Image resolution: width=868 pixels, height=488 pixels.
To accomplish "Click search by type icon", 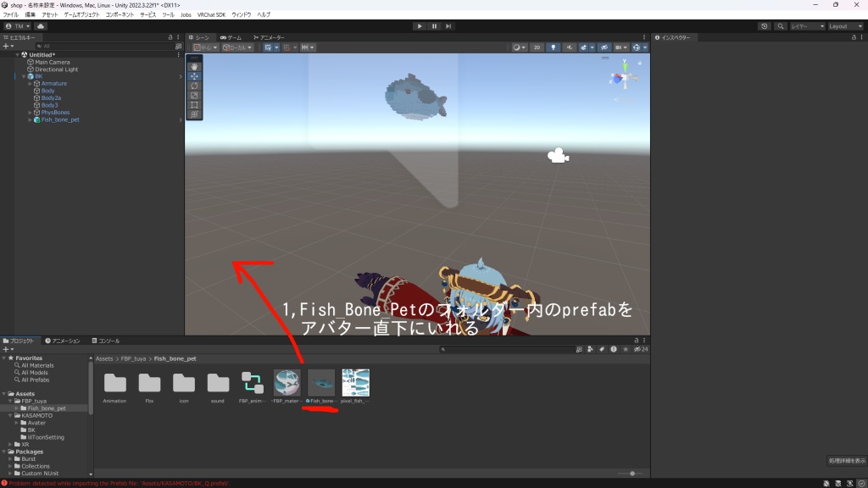I will click(591, 349).
